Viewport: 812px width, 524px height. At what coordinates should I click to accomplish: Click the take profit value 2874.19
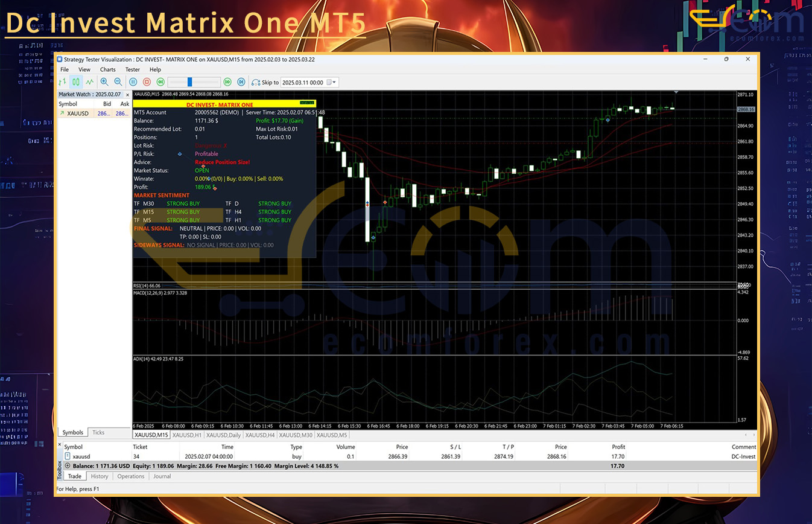click(503, 456)
